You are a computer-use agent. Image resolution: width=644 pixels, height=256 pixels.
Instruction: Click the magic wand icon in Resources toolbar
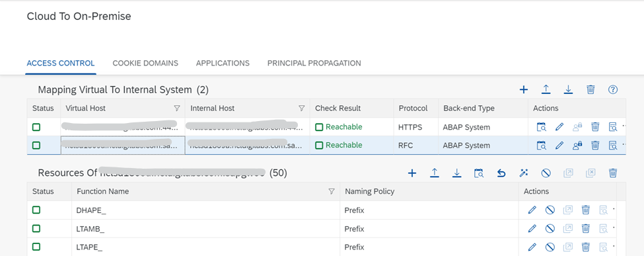[523, 173]
